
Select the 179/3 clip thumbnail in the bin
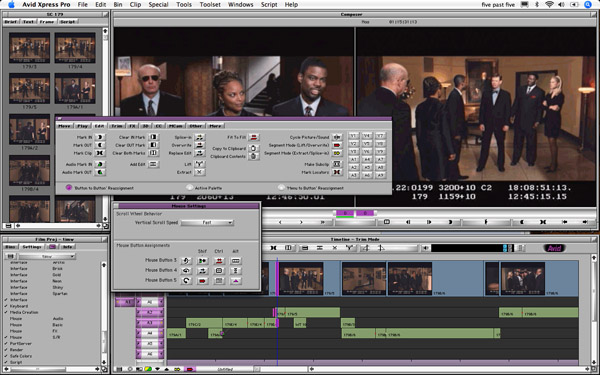click(x=29, y=48)
